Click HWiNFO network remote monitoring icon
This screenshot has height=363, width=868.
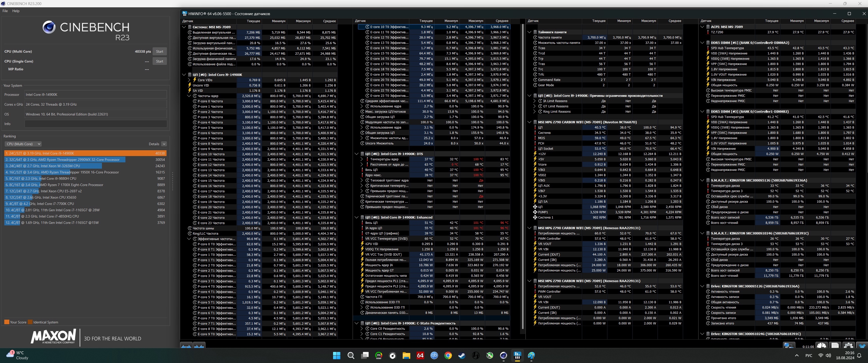point(789,346)
